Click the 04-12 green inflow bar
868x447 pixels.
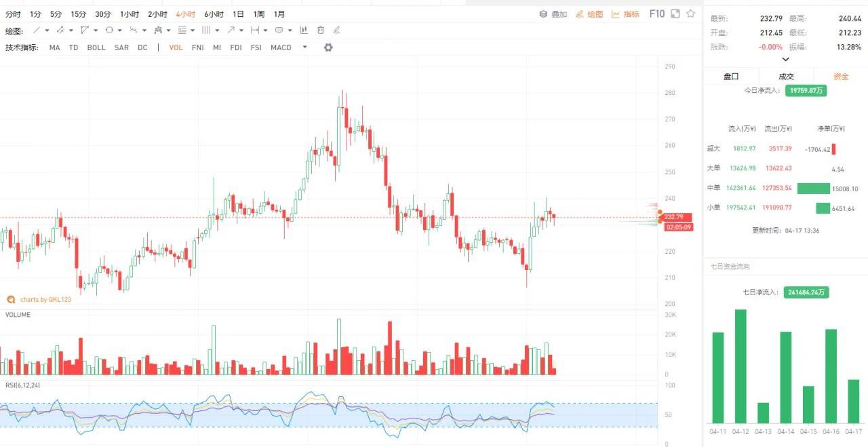[x=741, y=366]
